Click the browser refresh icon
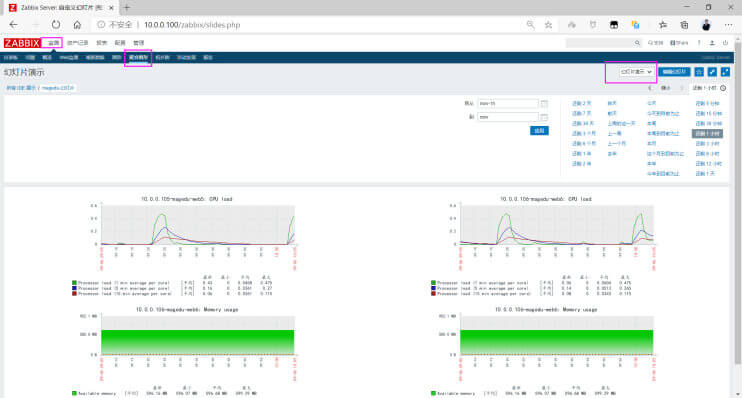This screenshot has width=742, height=398. (x=56, y=25)
